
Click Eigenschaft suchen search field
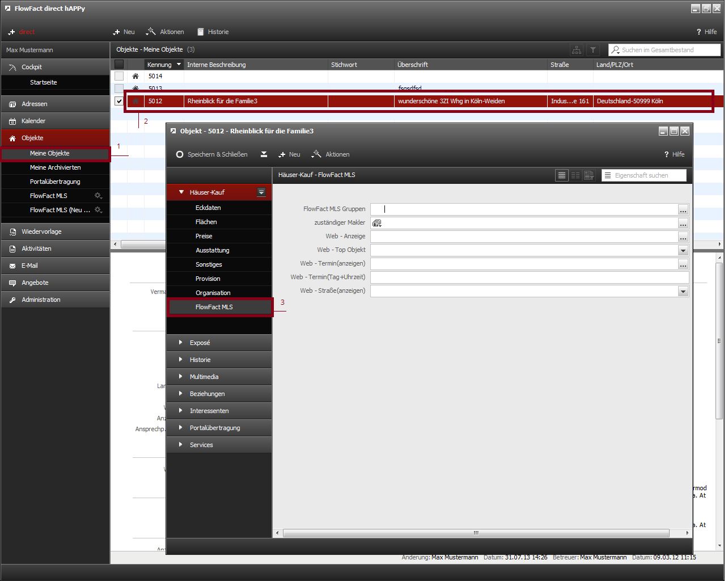tap(644, 175)
